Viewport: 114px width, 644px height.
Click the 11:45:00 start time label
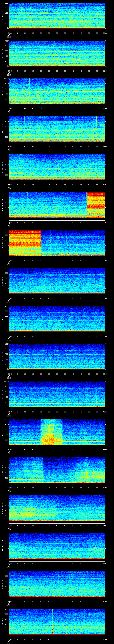9,639
